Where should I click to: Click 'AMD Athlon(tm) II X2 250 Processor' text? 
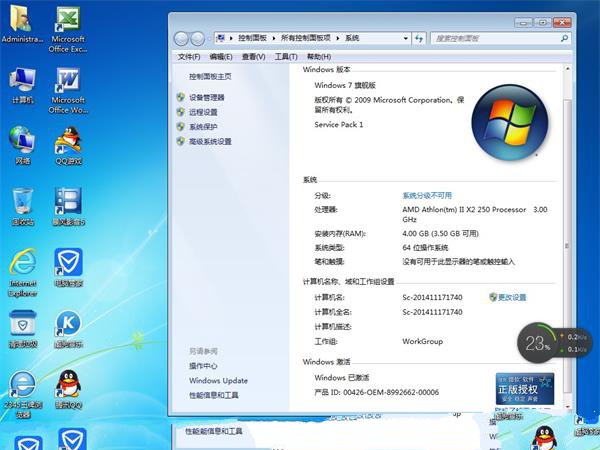point(464,209)
